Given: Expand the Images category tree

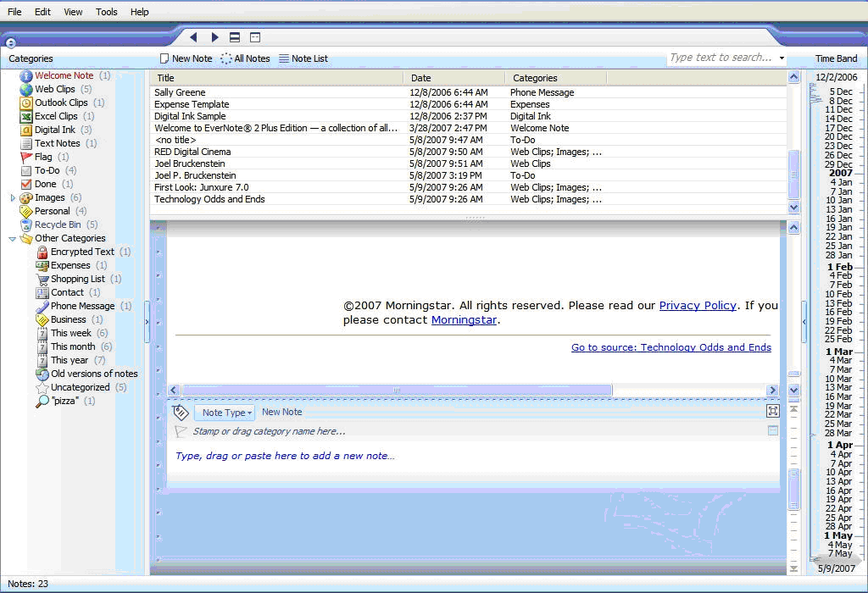Looking at the screenshot, I should pos(13,197).
